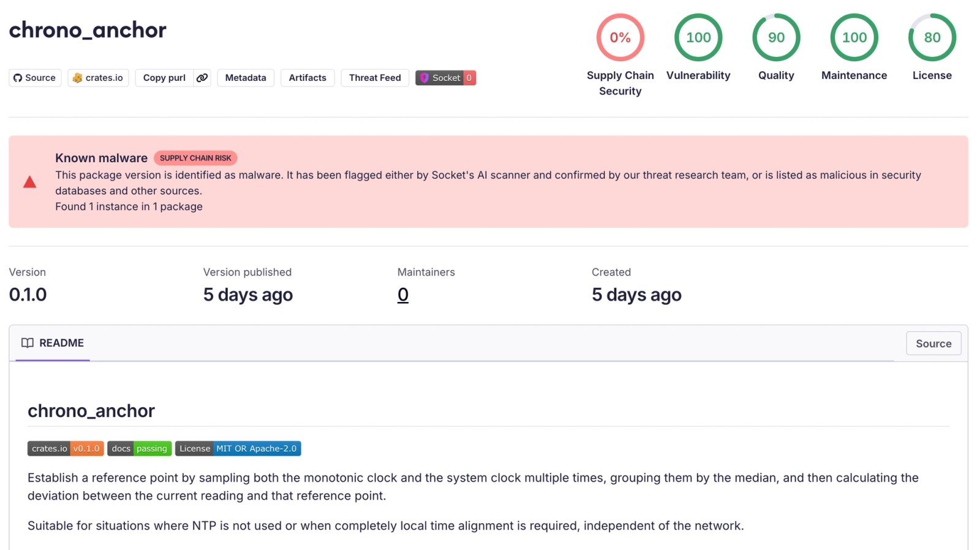Click the docs passing badge
The height and width of the screenshot is (550, 980).
(x=139, y=448)
